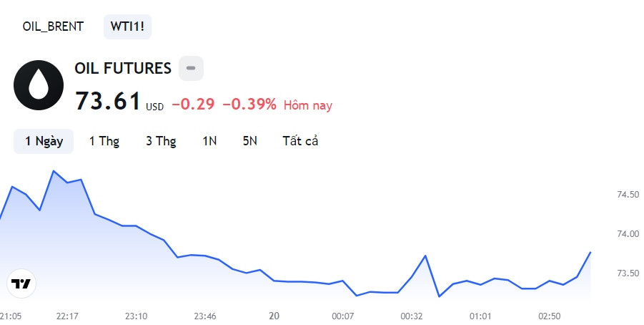Click the 73.61 current price value
This screenshot has width=644, height=325.
108,101
